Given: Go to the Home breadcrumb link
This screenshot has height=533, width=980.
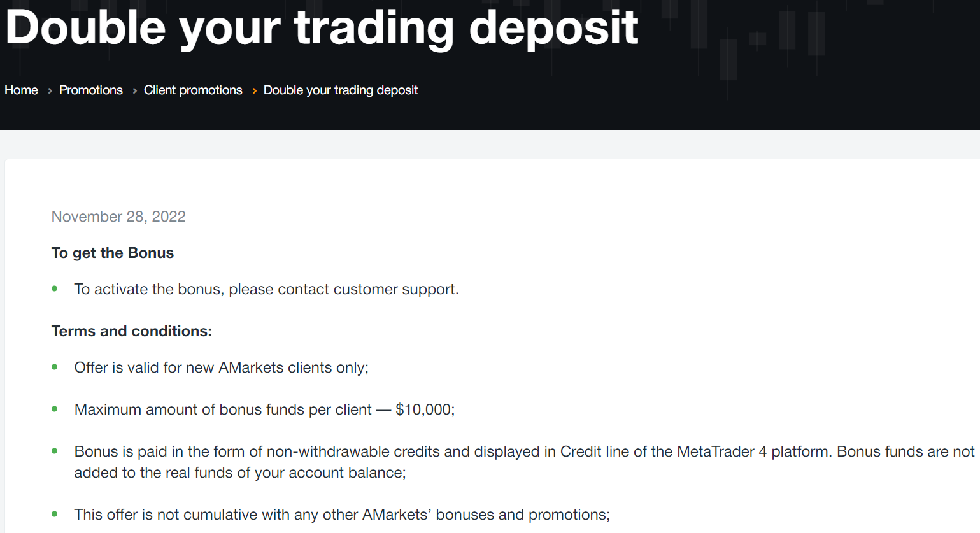Looking at the screenshot, I should pyautogui.click(x=21, y=90).
